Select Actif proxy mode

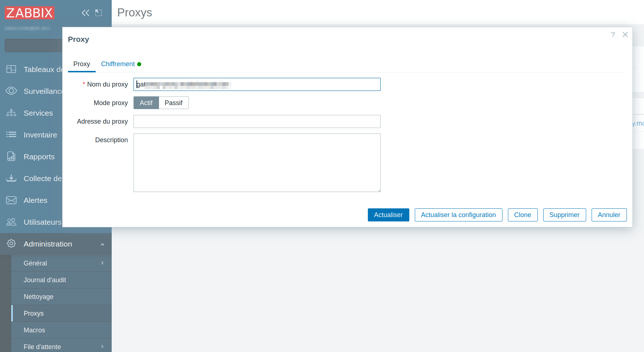(x=146, y=103)
